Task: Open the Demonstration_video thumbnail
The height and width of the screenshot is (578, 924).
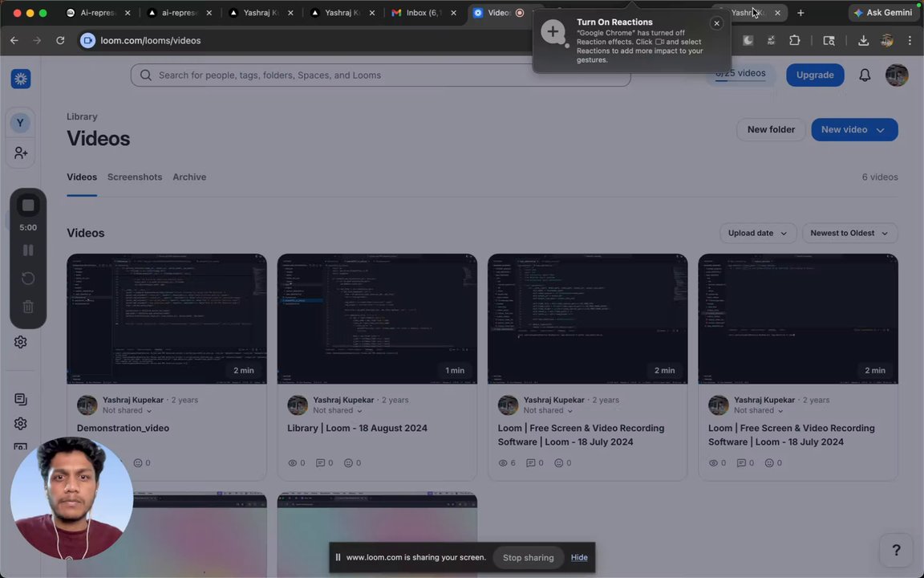Action: click(x=167, y=319)
